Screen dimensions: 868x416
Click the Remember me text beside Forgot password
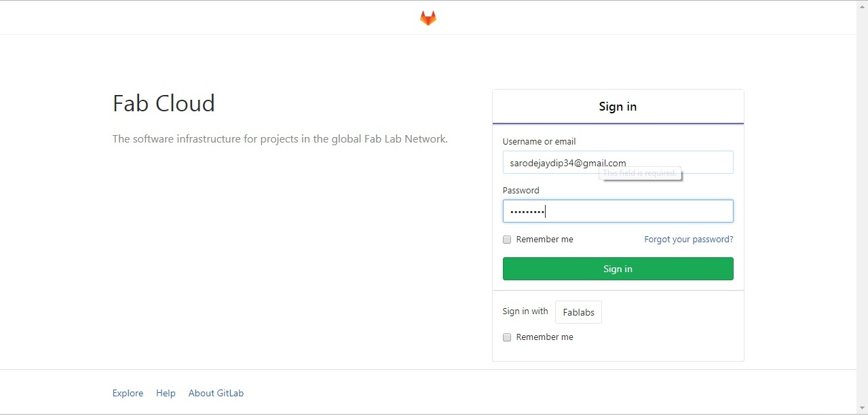pos(544,240)
